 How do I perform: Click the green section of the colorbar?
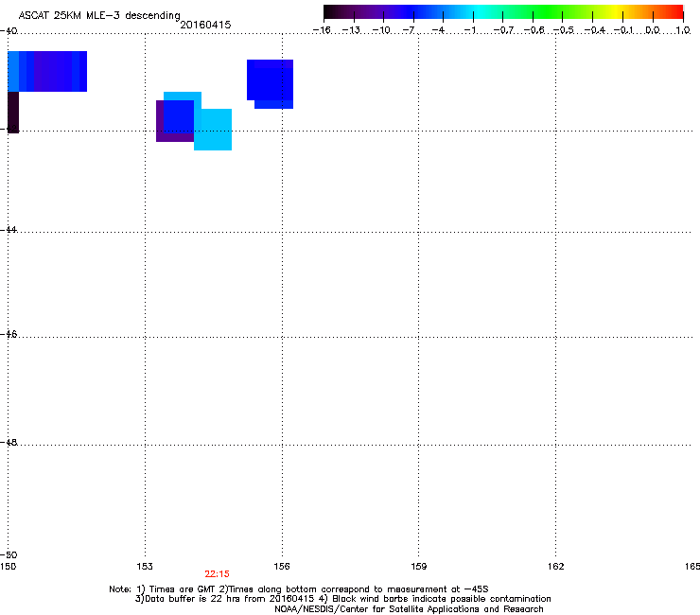549,12
